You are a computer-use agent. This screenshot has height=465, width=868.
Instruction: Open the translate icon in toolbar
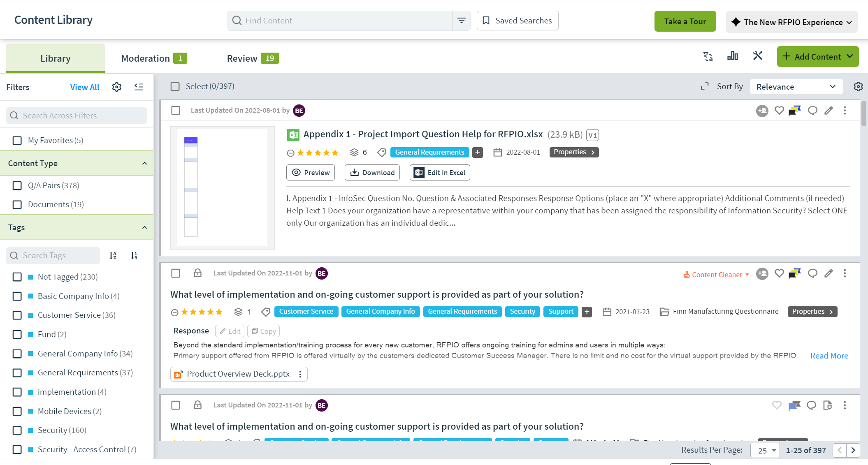tap(708, 56)
